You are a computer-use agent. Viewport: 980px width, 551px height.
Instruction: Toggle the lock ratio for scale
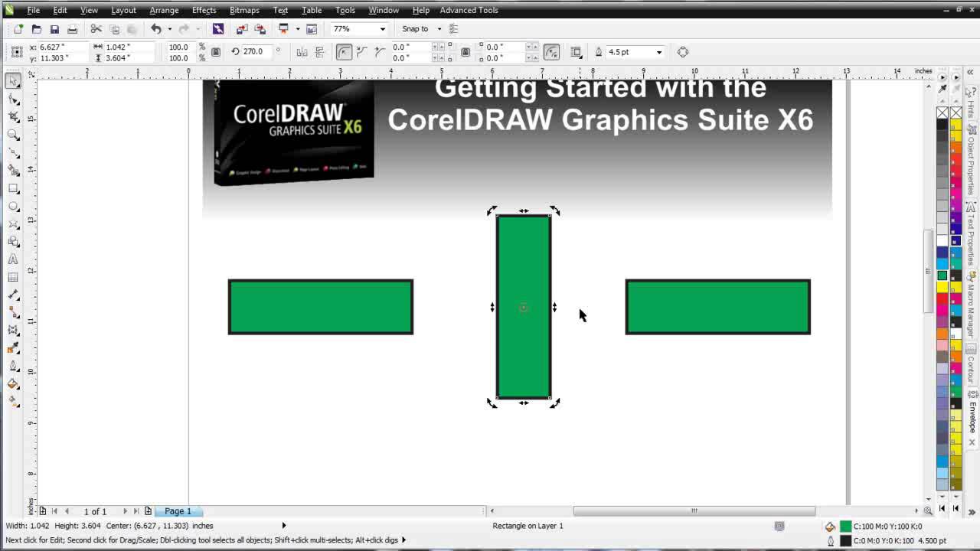[216, 52]
